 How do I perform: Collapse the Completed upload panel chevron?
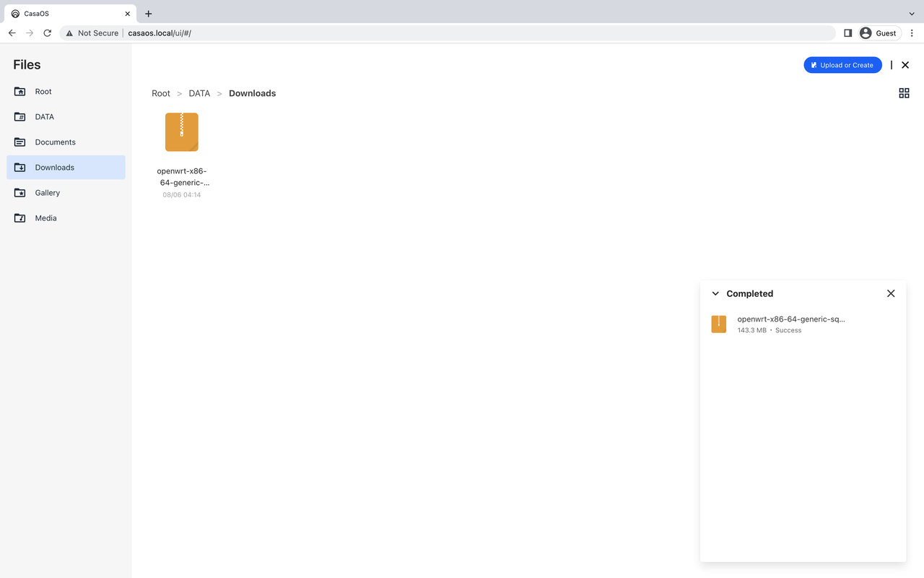(x=715, y=293)
